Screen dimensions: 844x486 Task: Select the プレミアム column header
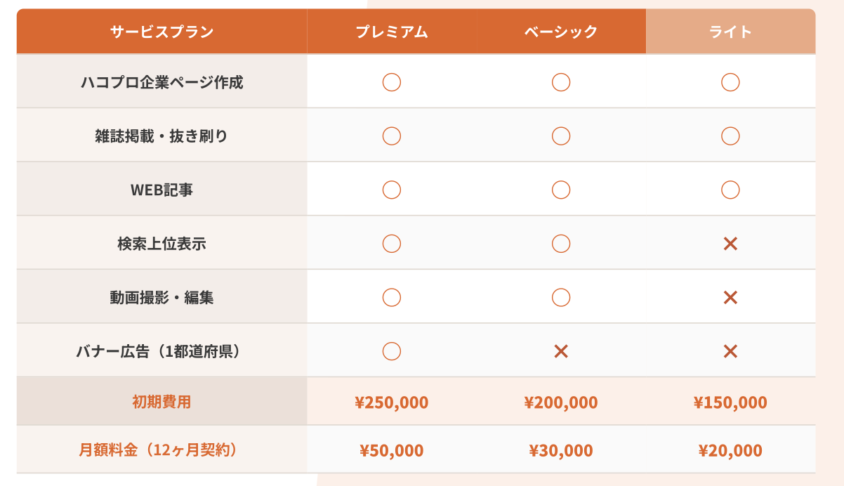coord(391,32)
